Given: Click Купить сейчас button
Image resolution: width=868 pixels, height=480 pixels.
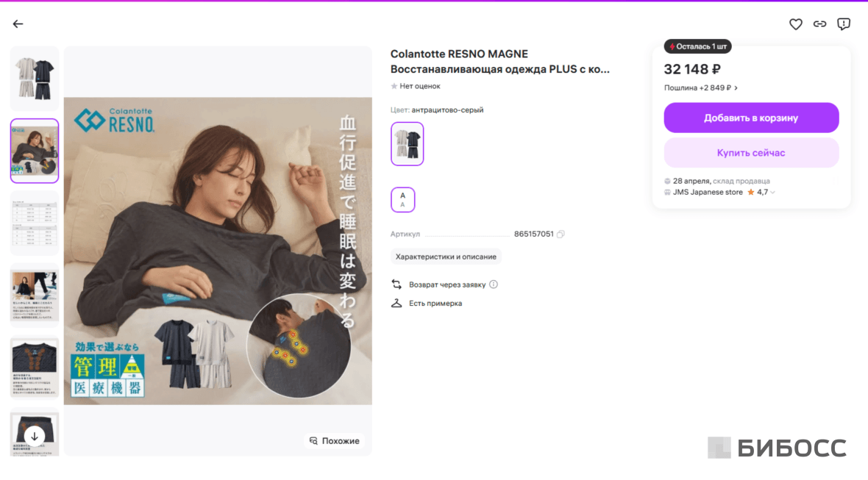Looking at the screenshot, I should coord(751,153).
